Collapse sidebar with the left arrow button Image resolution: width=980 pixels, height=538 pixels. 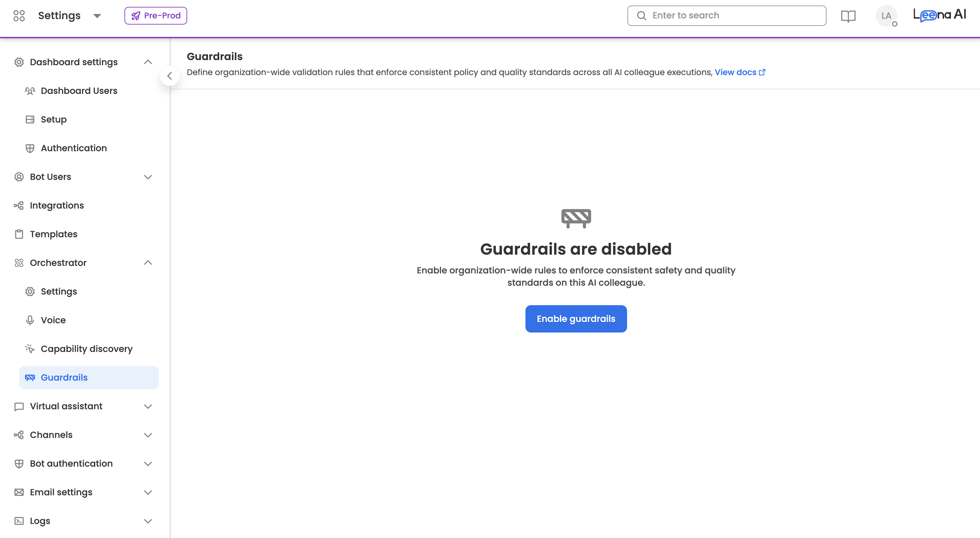click(x=170, y=76)
